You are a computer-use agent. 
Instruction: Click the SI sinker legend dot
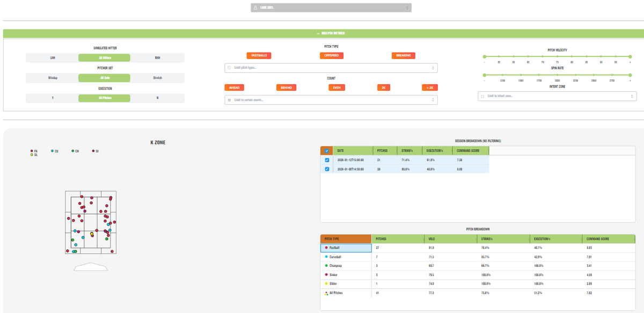[93, 151]
